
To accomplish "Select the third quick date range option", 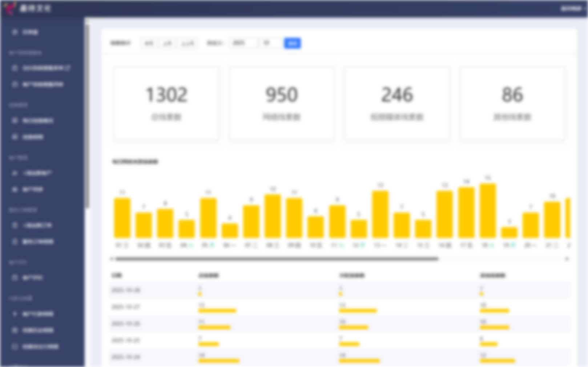I will tap(188, 43).
